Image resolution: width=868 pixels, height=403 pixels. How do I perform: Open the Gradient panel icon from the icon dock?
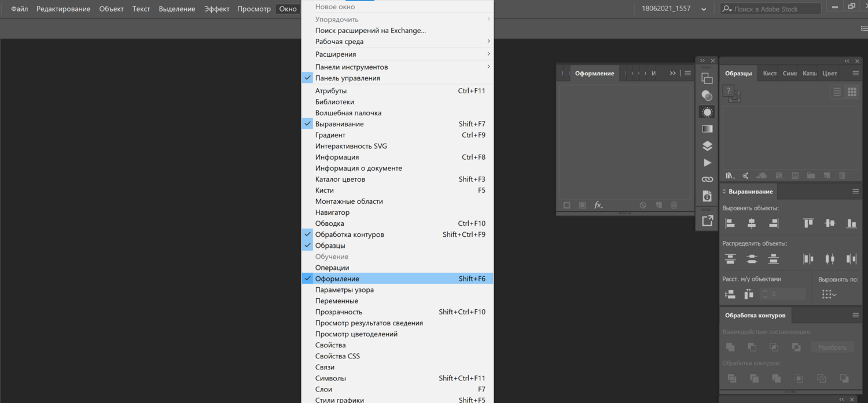tap(707, 129)
